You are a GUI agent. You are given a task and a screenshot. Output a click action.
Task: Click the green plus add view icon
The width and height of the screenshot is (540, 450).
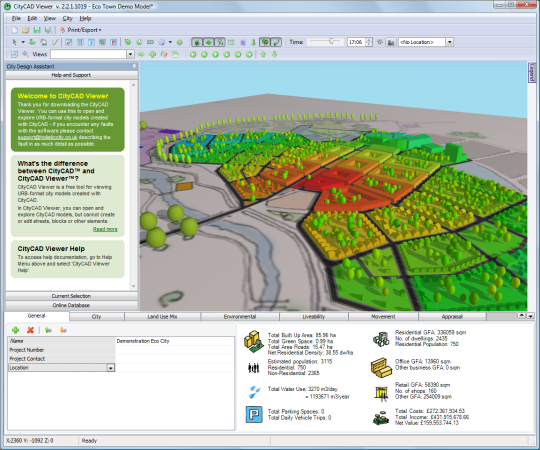tap(153, 54)
